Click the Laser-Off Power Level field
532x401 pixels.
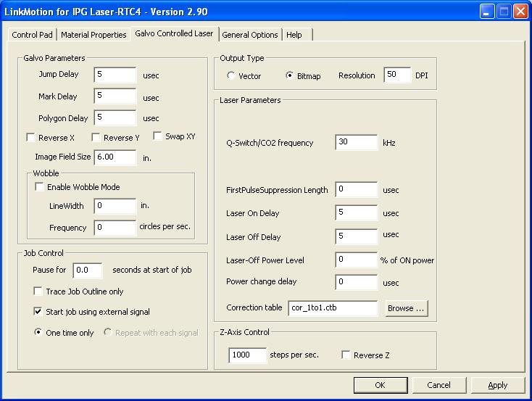pyautogui.click(x=357, y=260)
